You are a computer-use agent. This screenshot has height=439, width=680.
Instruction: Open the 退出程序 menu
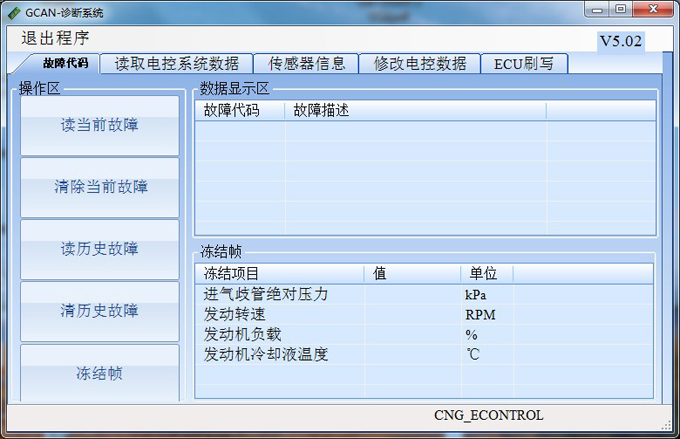(x=55, y=39)
